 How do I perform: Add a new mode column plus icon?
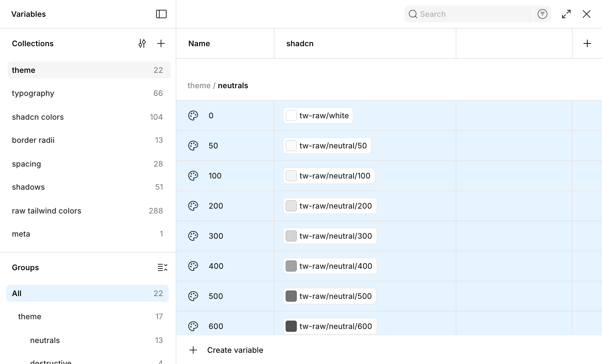click(587, 43)
